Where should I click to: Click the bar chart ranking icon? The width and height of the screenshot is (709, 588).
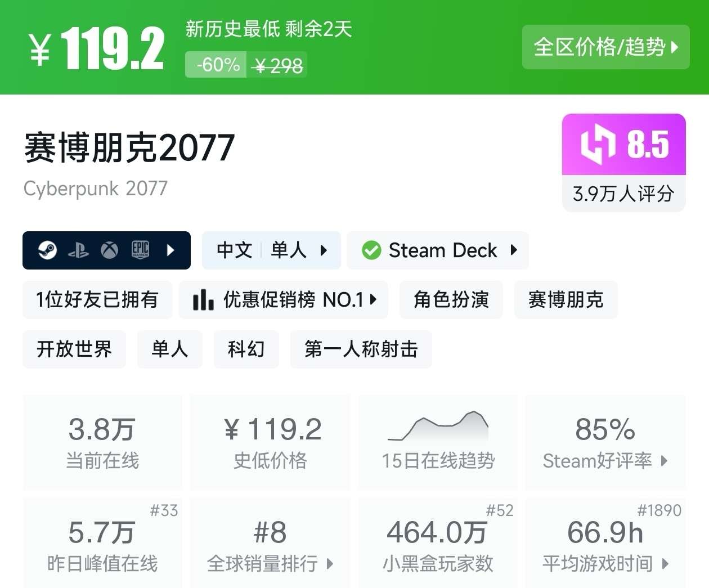[x=203, y=300]
